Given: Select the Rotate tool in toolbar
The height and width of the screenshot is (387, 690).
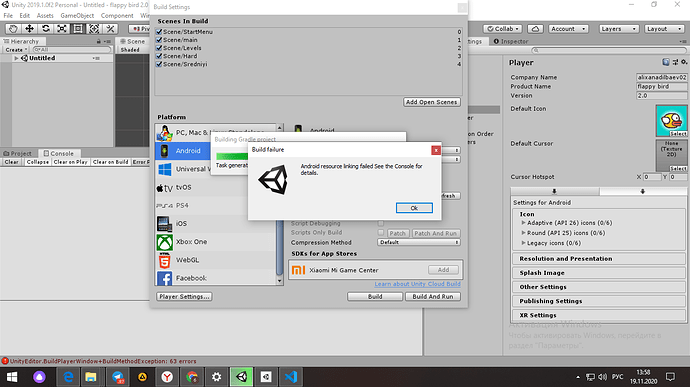Looking at the screenshot, I should point(45,29).
